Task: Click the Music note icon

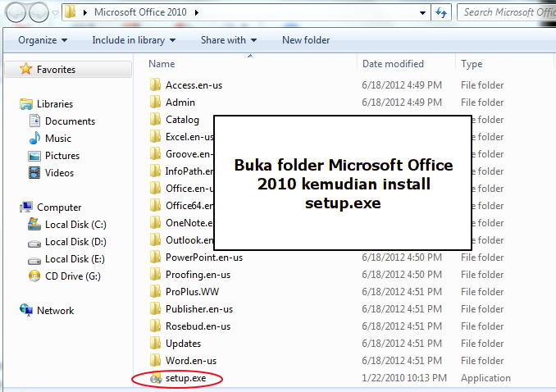Action: click(x=34, y=138)
